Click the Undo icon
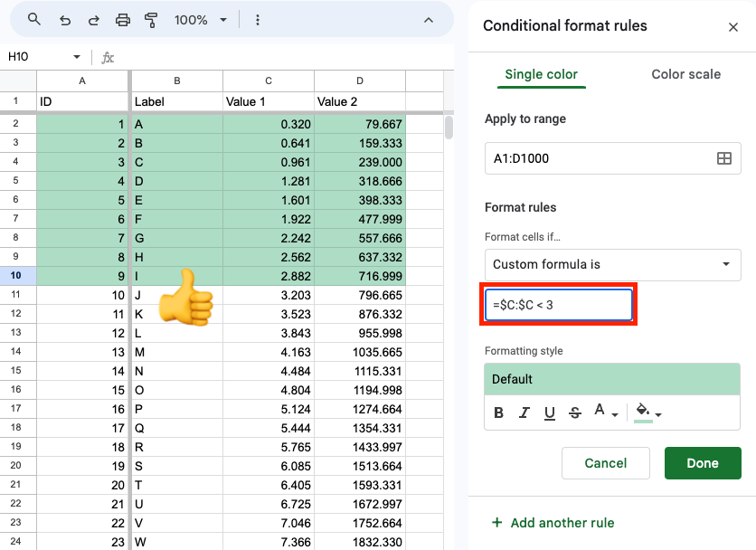Viewport: 756px width, 550px height. pos(63,19)
